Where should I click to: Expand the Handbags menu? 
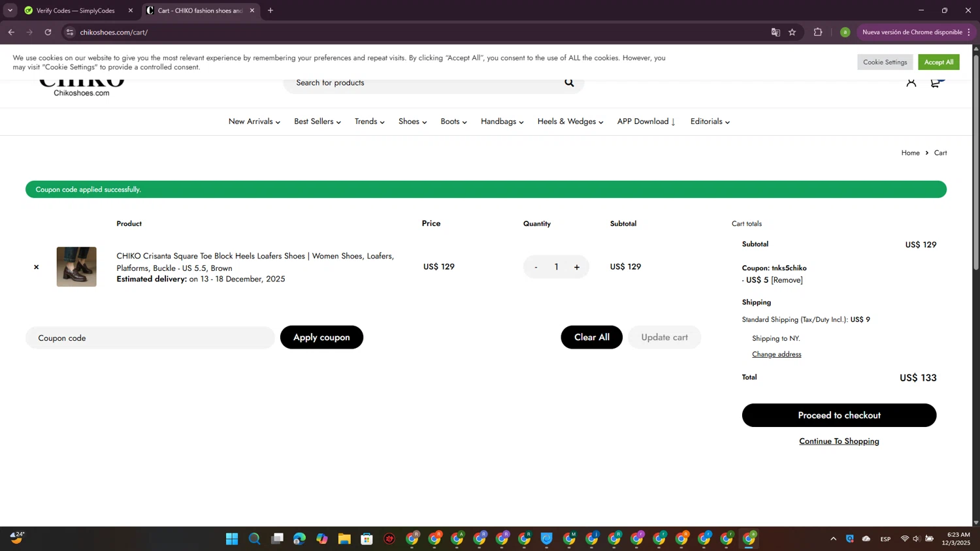[502, 121]
